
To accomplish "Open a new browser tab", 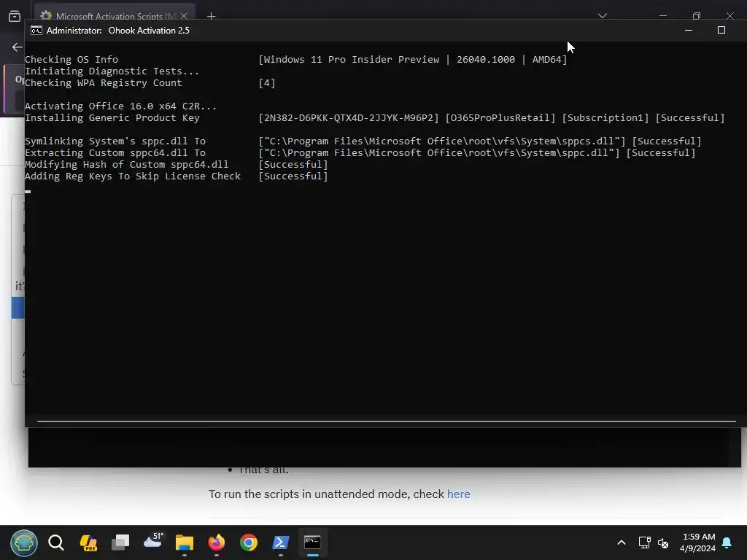I will pos(211,16).
